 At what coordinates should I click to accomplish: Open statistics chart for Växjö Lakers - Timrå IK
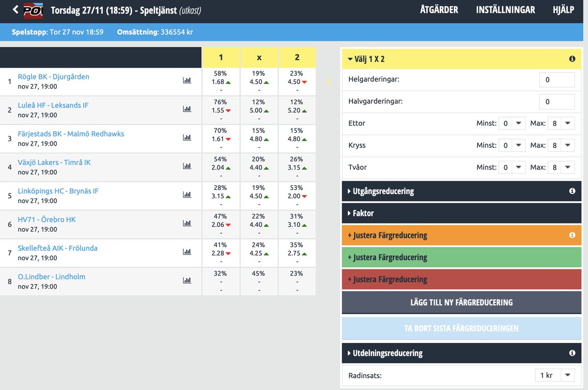click(x=187, y=166)
